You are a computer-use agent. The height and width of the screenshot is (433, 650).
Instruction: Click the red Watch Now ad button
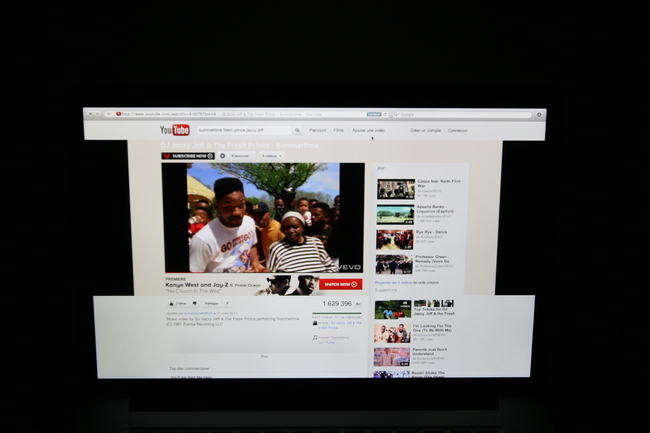point(340,285)
